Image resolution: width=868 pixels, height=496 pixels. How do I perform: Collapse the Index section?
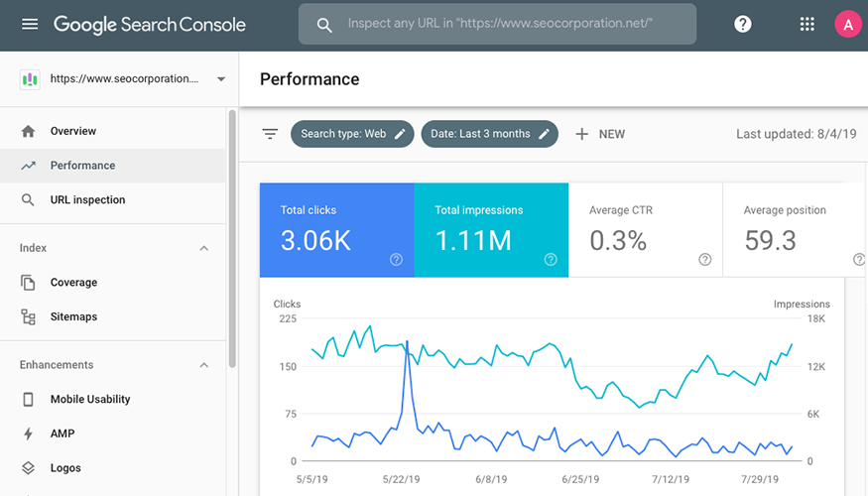click(x=203, y=248)
